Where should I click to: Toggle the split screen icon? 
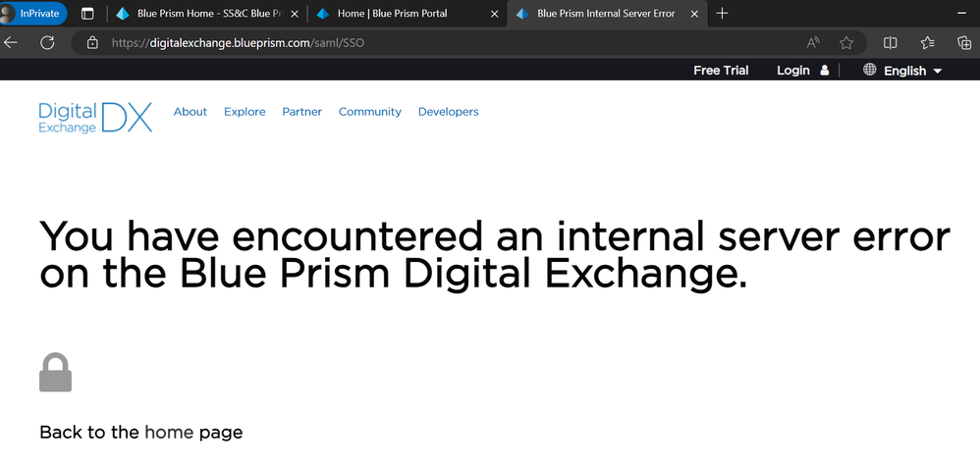pyautogui.click(x=891, y=43)
